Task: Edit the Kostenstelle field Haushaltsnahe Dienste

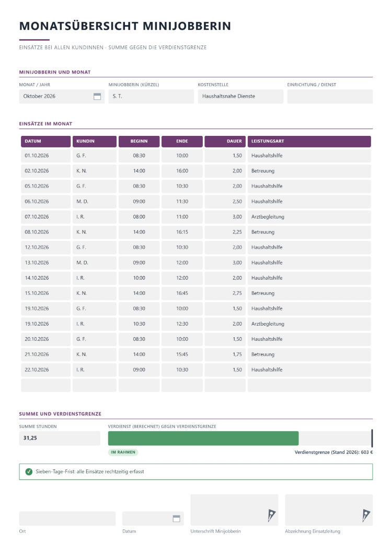Action: click(x=240, y=97)
